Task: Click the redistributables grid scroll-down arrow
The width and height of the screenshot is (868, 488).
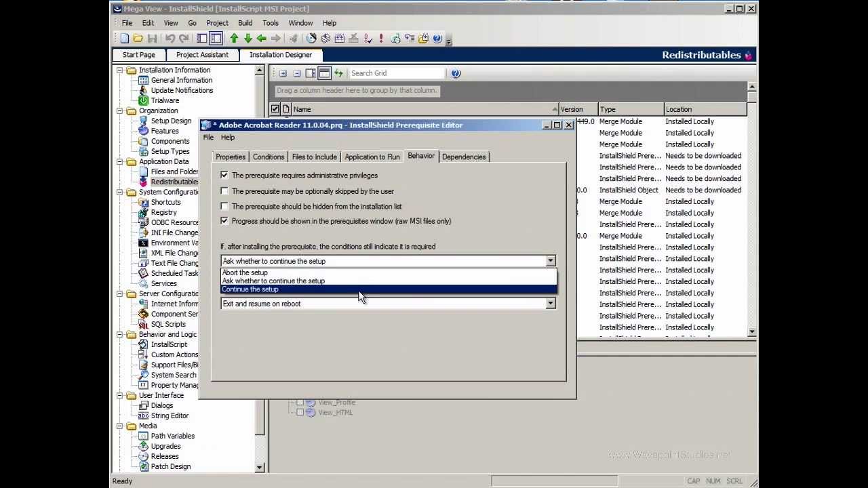Action: [751, 332]
